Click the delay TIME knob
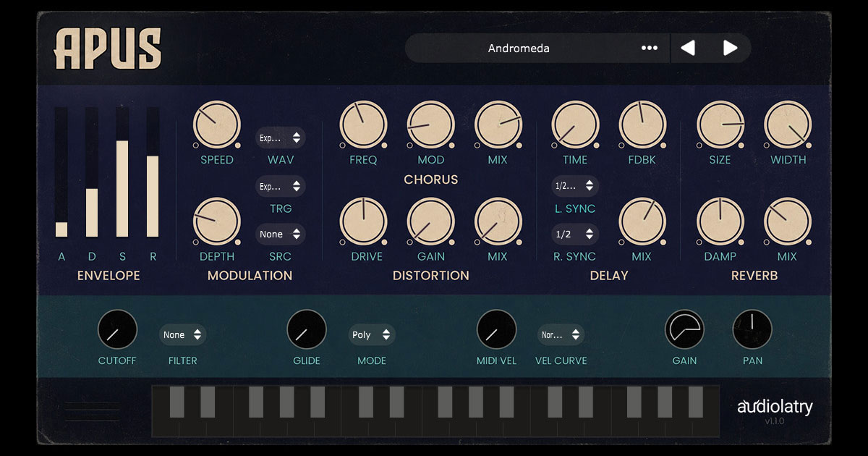This screenshot has width=868, height=456. pyautogui.click(x=575, y=124)
